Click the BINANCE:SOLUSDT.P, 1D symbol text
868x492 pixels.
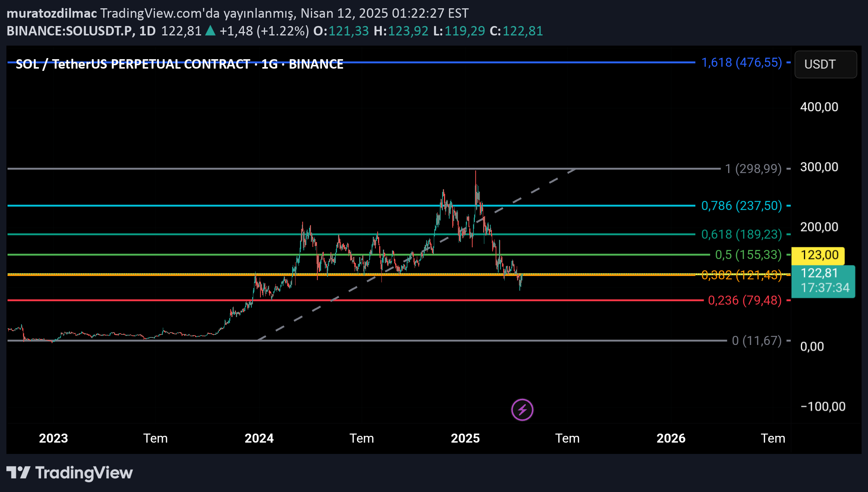[x=81, y=31]
